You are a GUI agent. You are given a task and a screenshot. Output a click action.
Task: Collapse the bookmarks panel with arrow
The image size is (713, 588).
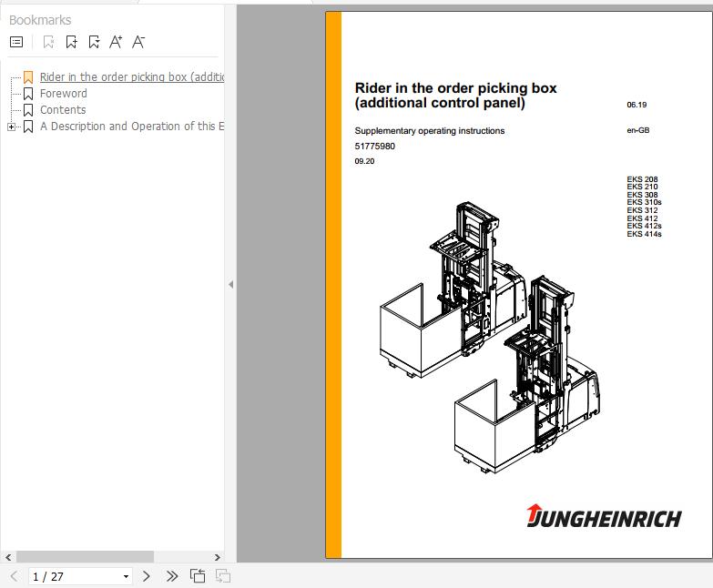pos(231,285)
